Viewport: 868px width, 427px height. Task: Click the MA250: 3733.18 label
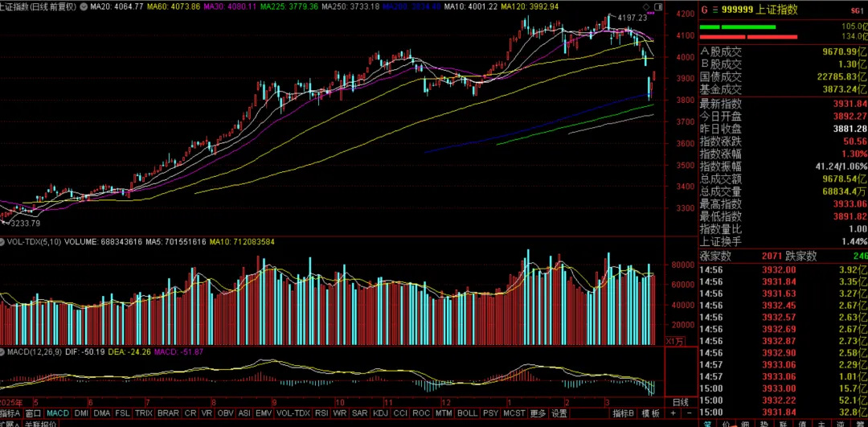tap(350, 6)
